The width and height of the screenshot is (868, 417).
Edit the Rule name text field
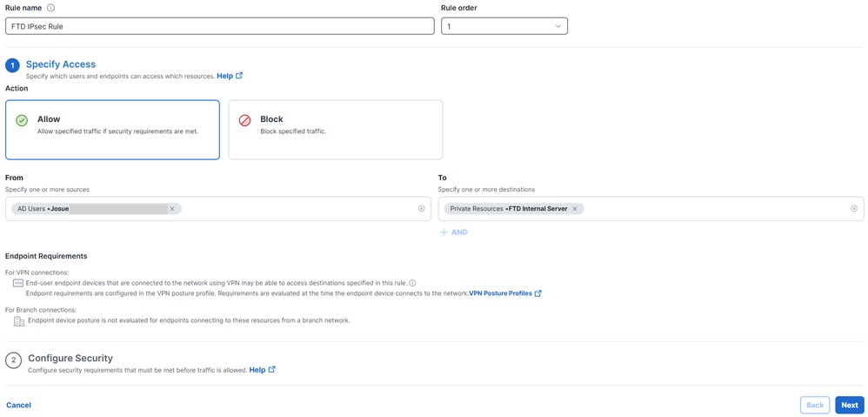point(219,27)
